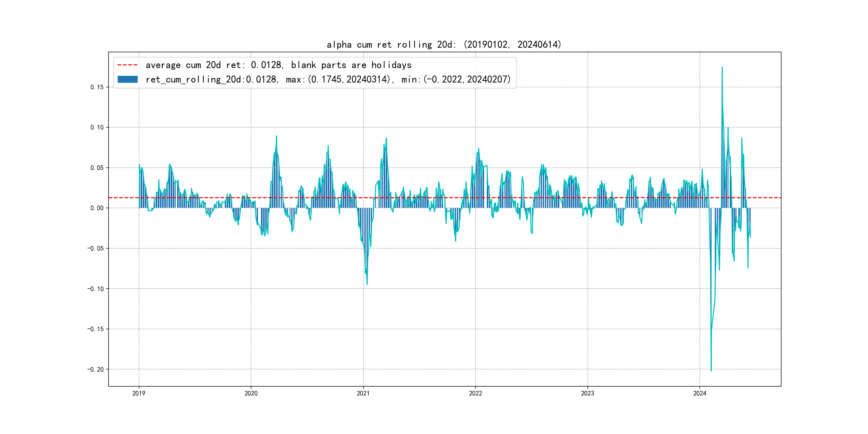
Task: Click the minimum trough near -0.20 in 2024
Action: [x=711, y=370]
